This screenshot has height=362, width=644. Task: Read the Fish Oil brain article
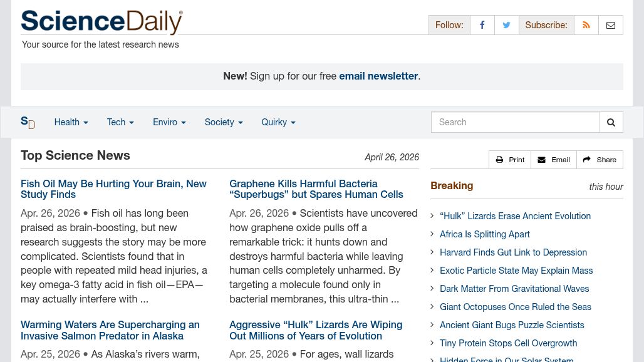click(x=113, y=189)
